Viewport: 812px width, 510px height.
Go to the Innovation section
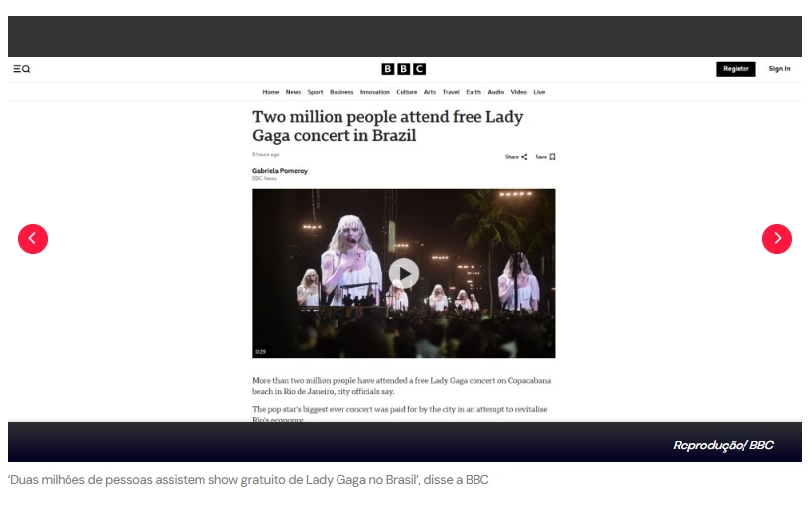click(375, 92)
